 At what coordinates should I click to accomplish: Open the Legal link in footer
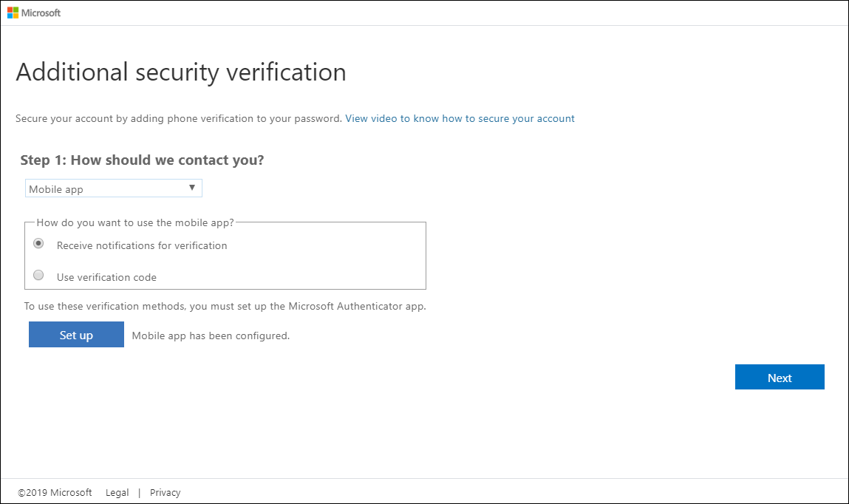[x=117, y=492]
